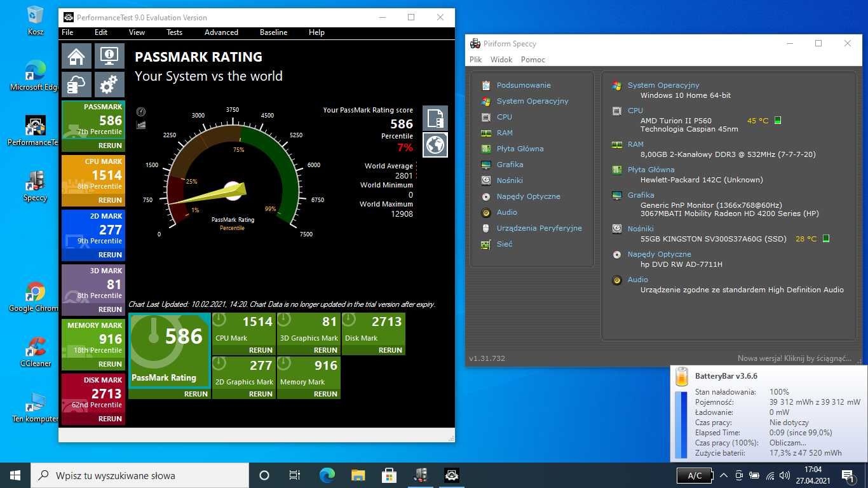Image resolution: width=868 pixels, height=488 pixels.
Task: Open the Pomoc menu in Speccy
Action: (x=533, y=60)
